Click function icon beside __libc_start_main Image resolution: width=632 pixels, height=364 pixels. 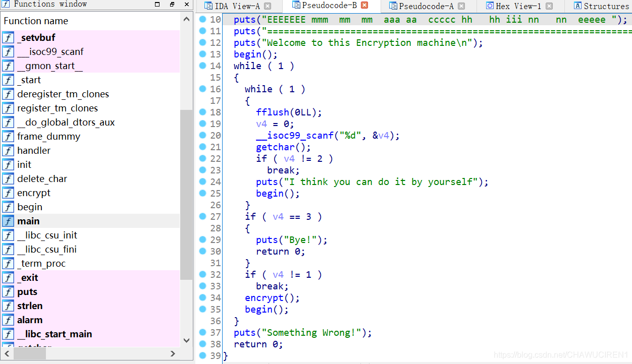click(x=8, y=334)
